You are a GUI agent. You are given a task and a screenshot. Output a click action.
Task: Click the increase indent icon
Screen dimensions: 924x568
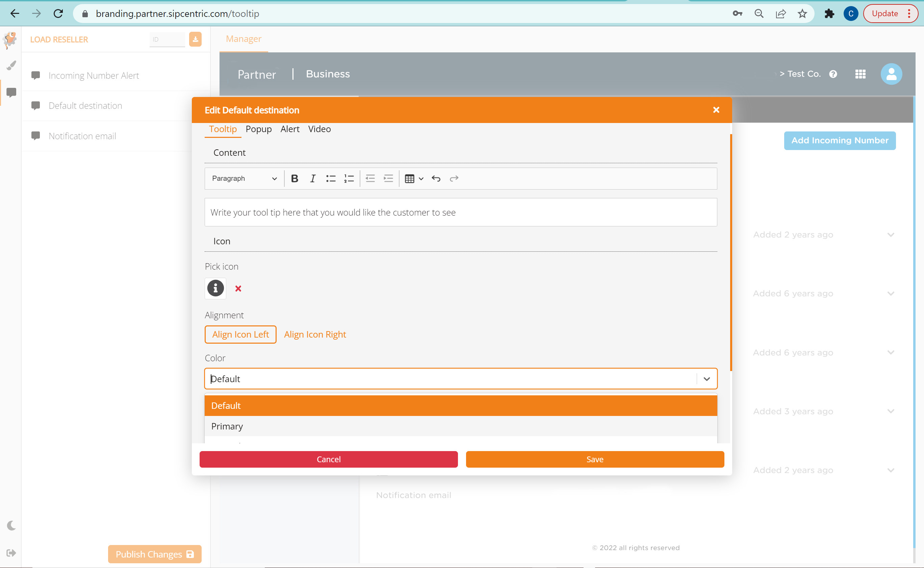tap(388, 178)
